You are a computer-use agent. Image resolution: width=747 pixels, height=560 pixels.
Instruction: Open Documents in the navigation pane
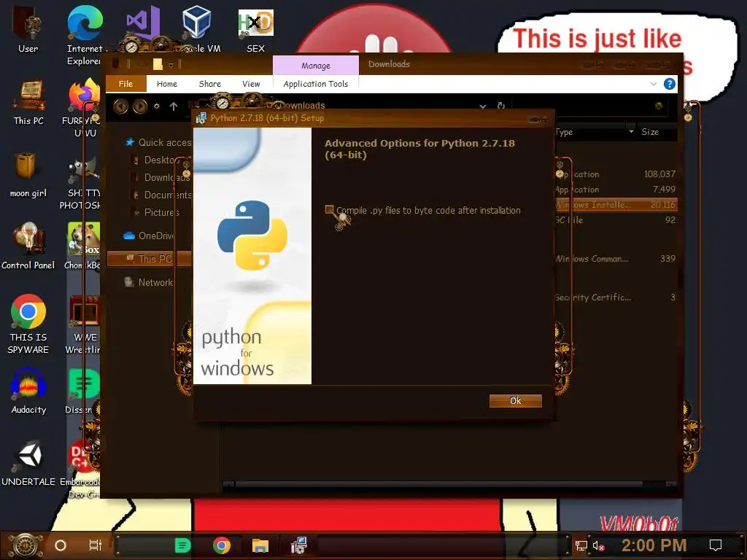pyautogui.click(x=163, y=195)
